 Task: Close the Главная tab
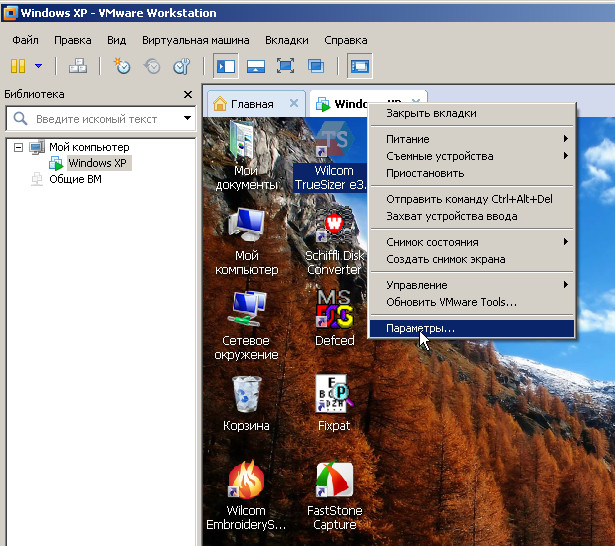coord(294,104)
